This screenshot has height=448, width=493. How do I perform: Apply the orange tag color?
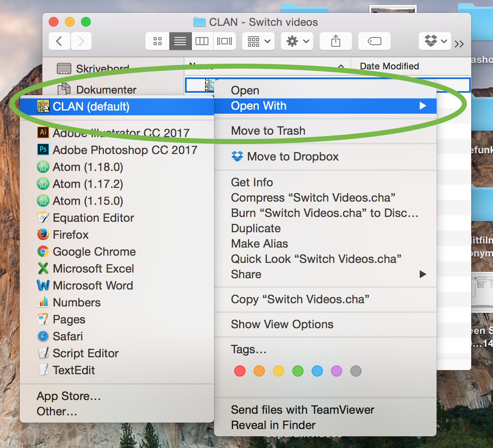coord(259,371)
